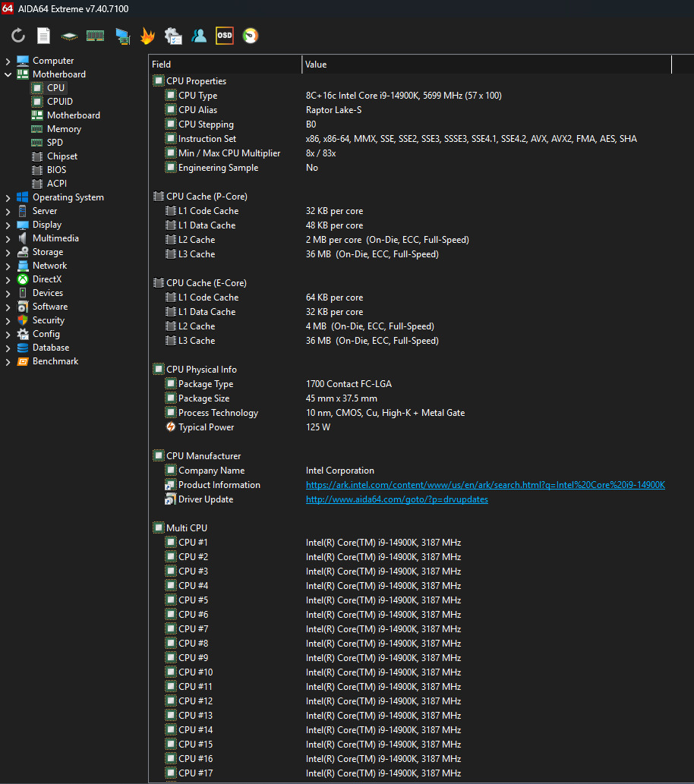Click the user person toolbar icon
This screenshot has height=784, width=694.
[199, 36]
